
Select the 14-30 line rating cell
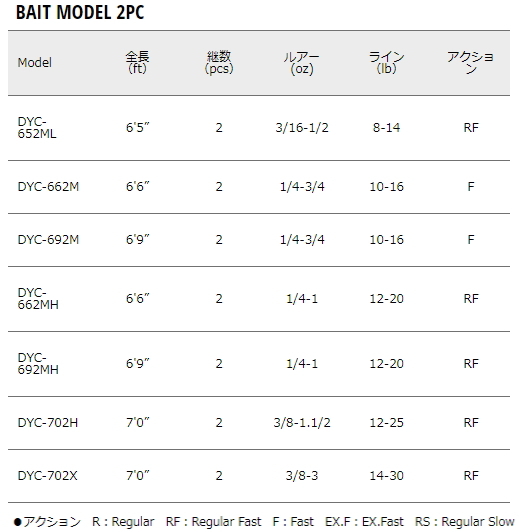(x=386, y=476)
